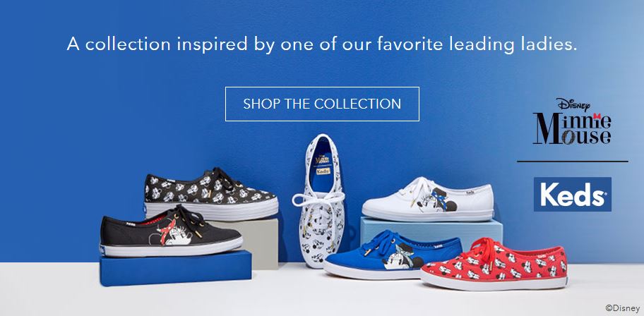Select the blue sneaker with Minnie graphic
Screen dimensions: 644x316
[392, 255]
